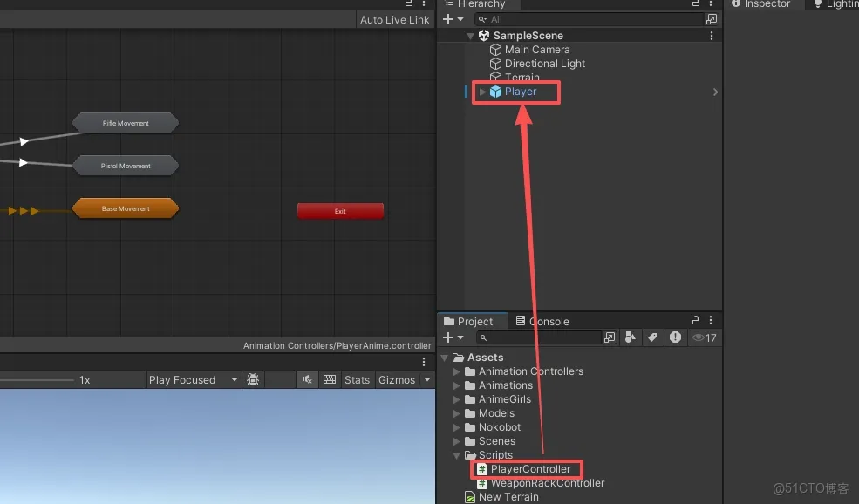Click the search by label icon in Project toolbar
The height and width of the screenshot is (504, 859).
653,337
